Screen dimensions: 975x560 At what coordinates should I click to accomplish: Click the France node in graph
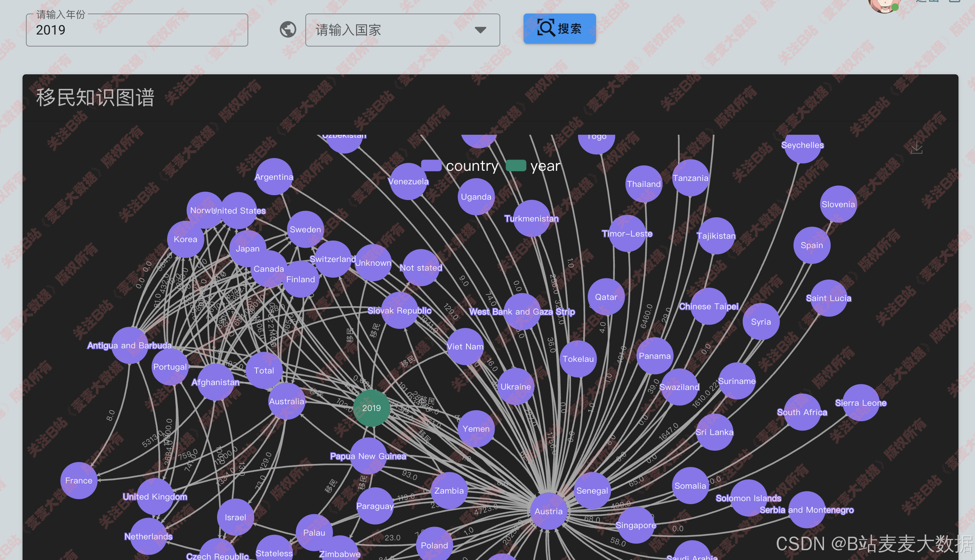point(78,480)
